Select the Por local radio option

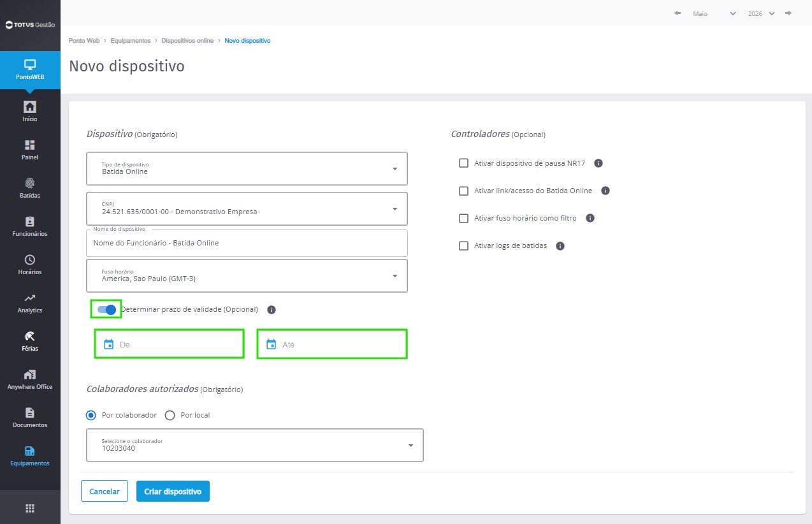tap(170, 415)
